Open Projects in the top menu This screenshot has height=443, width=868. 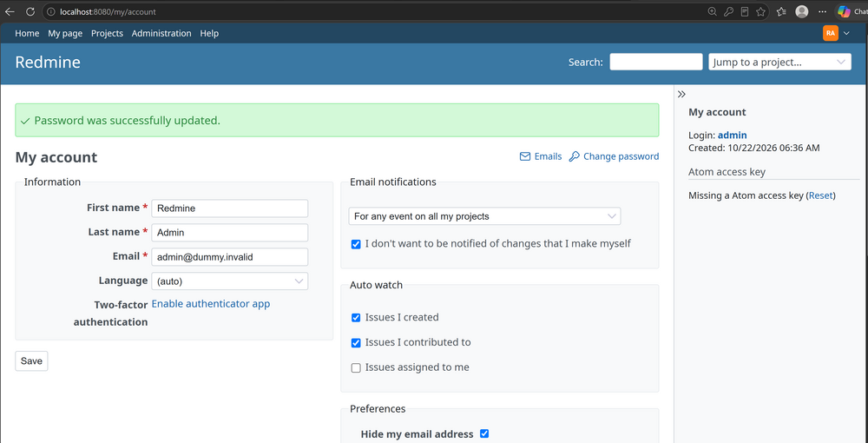107,33
